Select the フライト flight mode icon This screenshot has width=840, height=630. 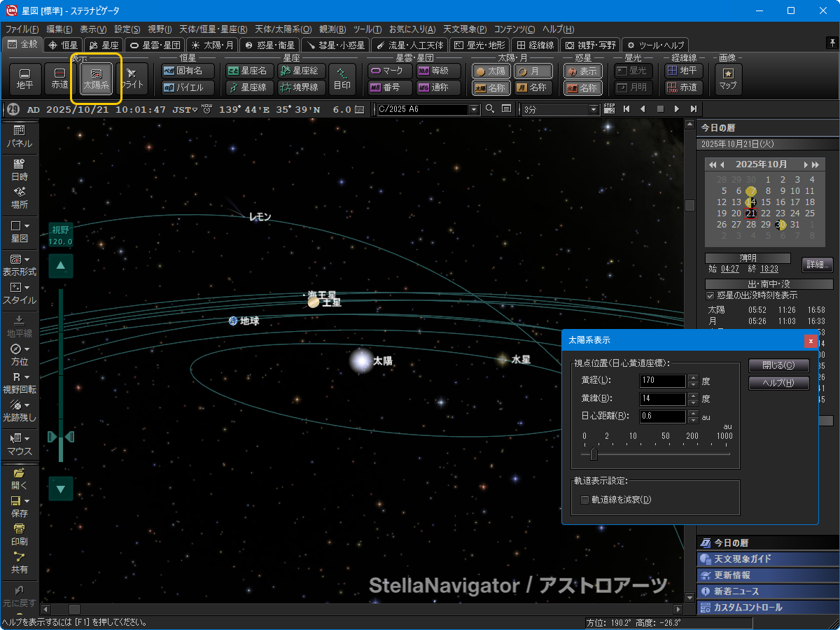point(132,78)
